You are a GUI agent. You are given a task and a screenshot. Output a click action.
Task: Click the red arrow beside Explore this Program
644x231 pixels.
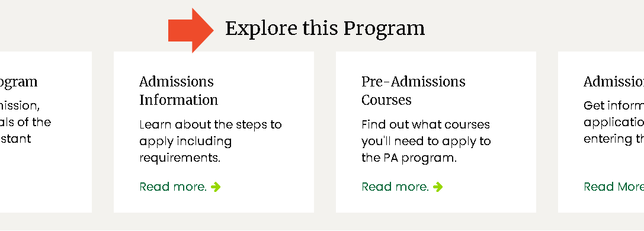(x=191, y=30)
